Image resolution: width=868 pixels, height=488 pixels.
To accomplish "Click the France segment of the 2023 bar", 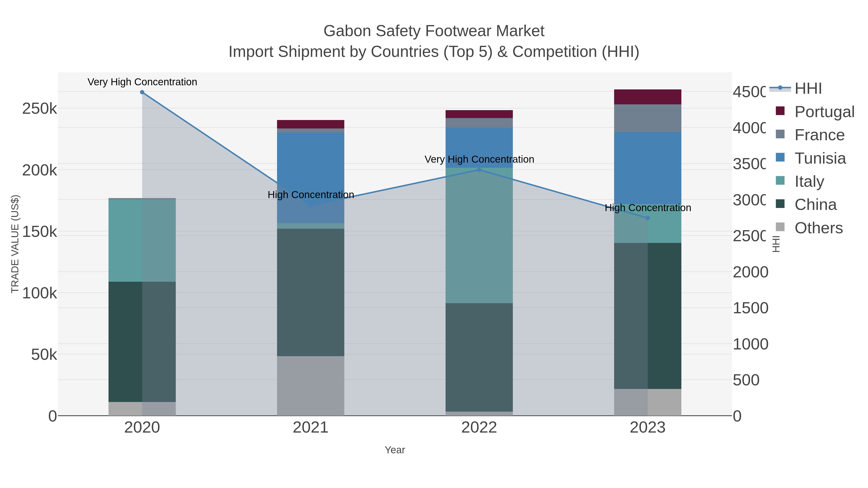I will tap(648, 118).
